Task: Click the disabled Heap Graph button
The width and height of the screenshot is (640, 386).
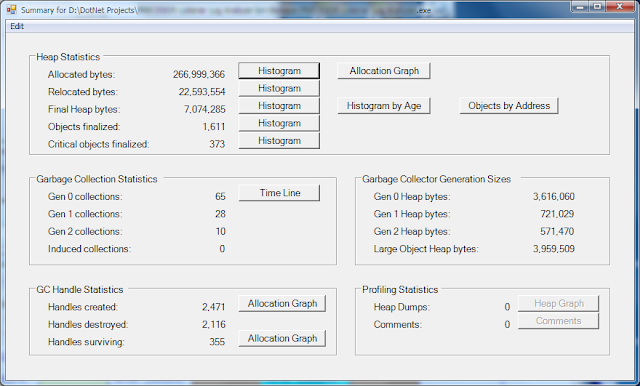Action: tap(558, 304)
